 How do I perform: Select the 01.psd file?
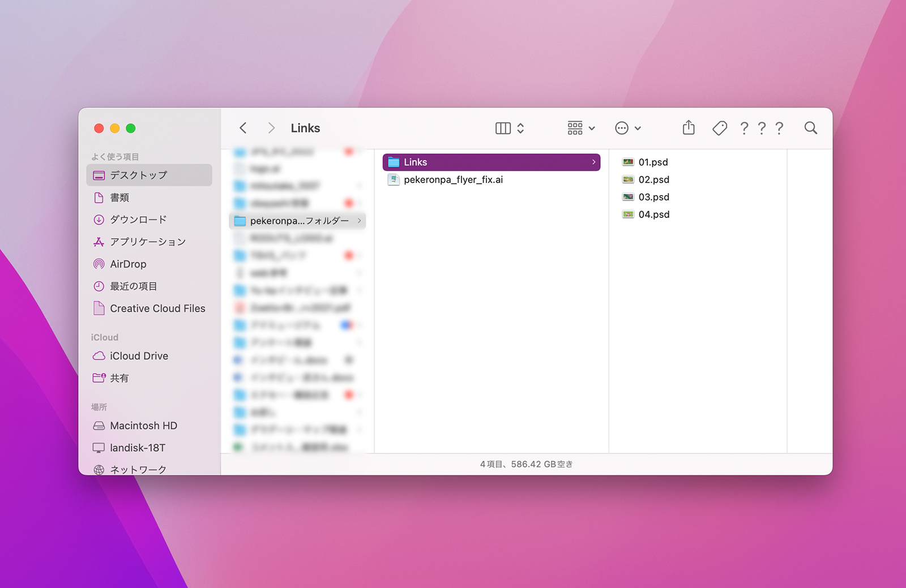point(653,162)
